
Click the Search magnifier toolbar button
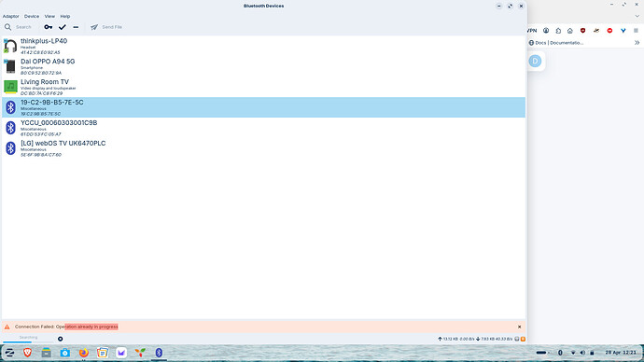pos(18,27)
